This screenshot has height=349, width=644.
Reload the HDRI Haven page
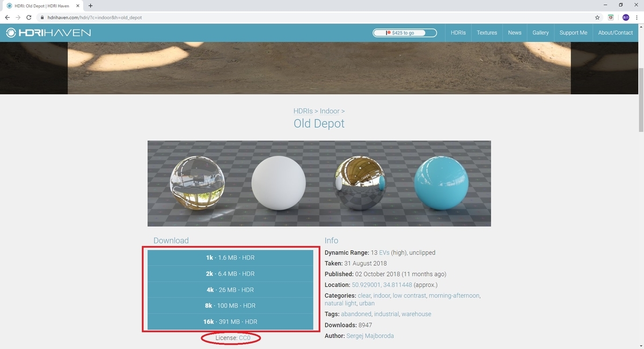(29, 17)
